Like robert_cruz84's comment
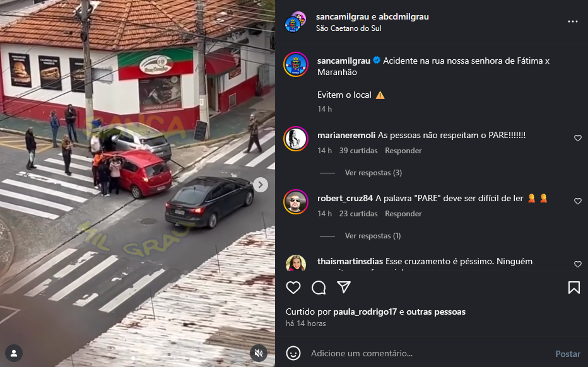Viewport: 588px width, 367px height. click(x=577, y=201)
